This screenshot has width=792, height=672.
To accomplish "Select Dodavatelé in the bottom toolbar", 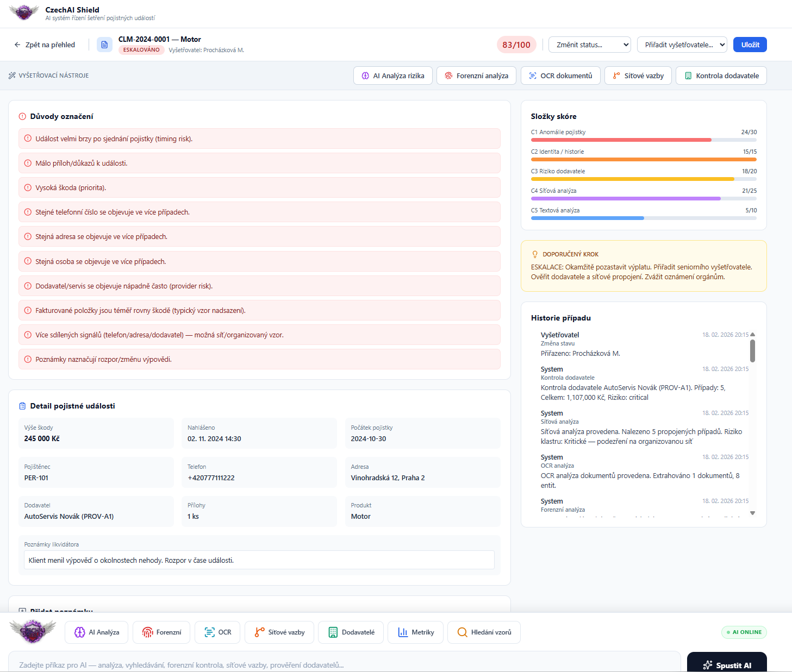I will (351, 632).
